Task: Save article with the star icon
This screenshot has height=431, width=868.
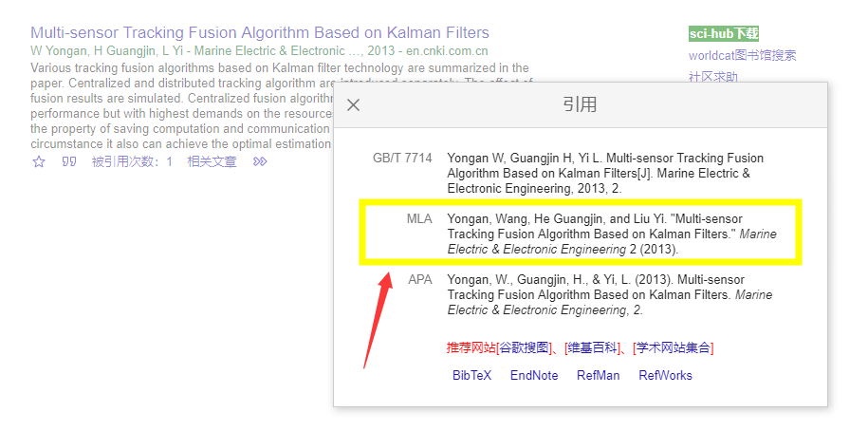Action: click(38, 161)
